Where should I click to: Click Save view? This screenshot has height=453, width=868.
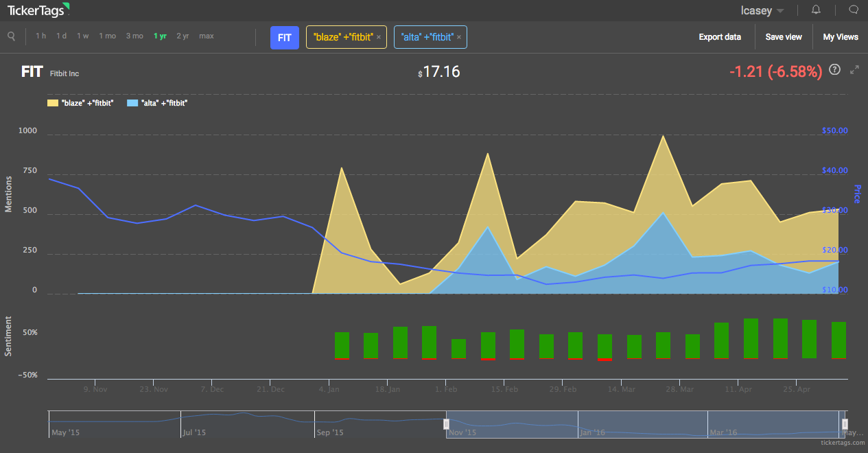pyautogui.click(x=784, y=37)
